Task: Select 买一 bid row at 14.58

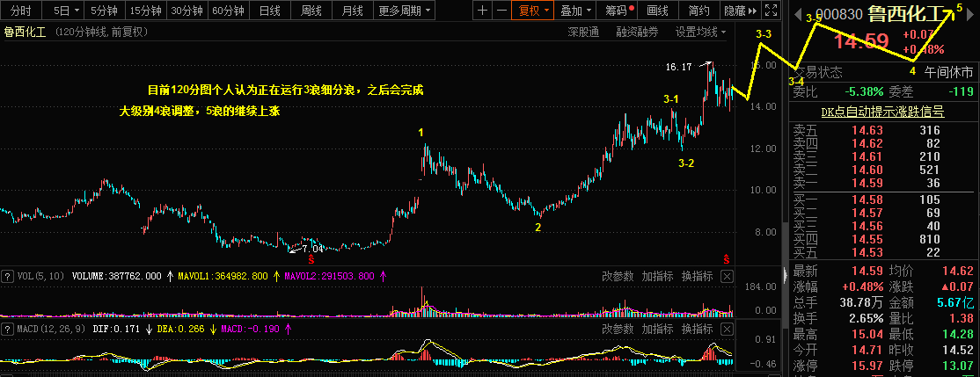Action: (882, 199)
